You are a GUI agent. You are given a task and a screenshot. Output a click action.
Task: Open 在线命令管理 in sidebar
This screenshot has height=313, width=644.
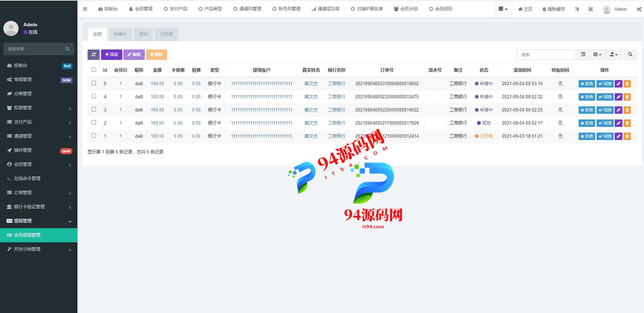(39, 179)
